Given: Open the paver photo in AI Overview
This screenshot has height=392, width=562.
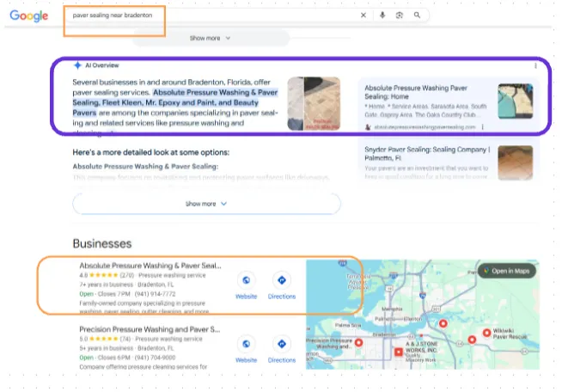Looking at the screenshot, I should (314, 103).
